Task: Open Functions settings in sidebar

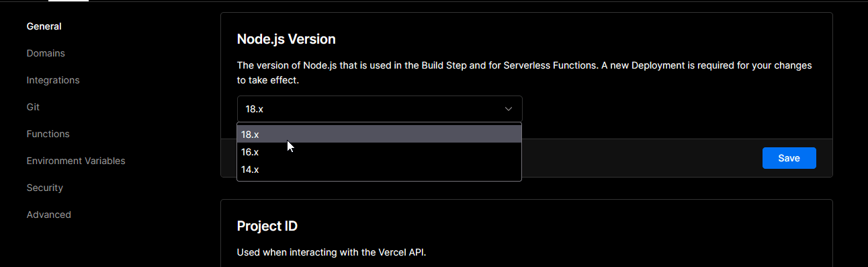Action: [x=48, y=134]
